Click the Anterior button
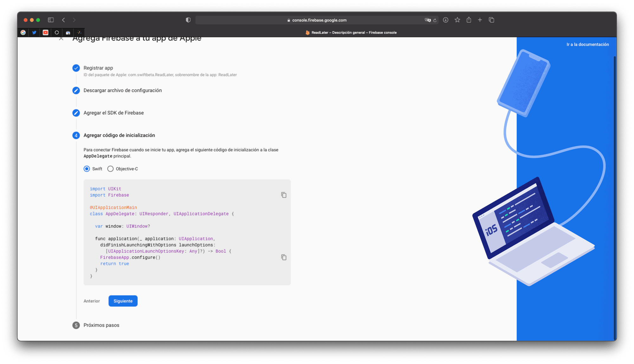The image size is (634, 364). click(x=92, y=301)
